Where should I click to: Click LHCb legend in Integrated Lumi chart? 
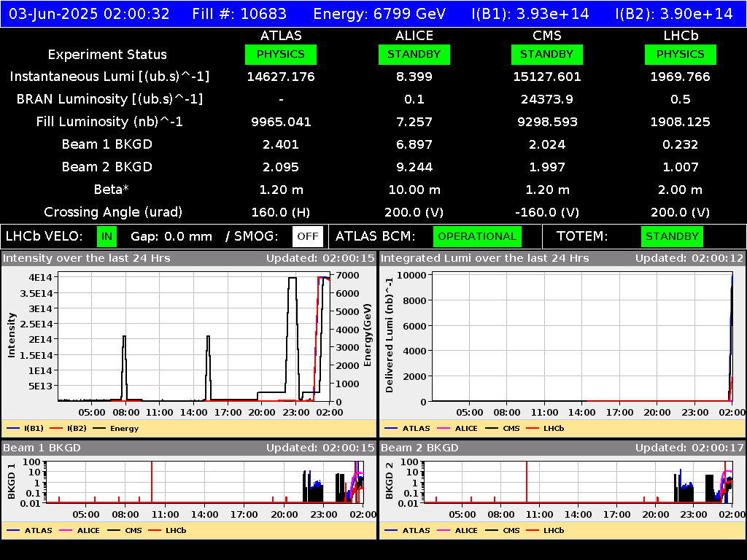545,428
